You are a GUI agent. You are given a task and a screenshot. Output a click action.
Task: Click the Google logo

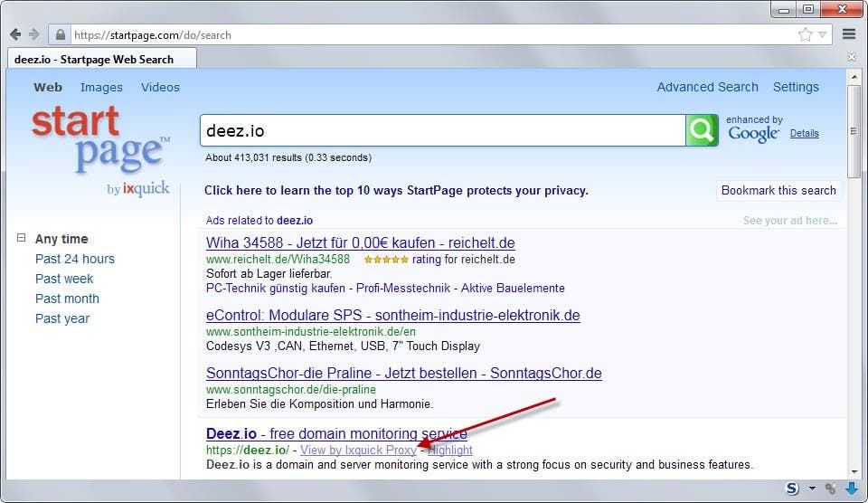click(x=753, y=134)
